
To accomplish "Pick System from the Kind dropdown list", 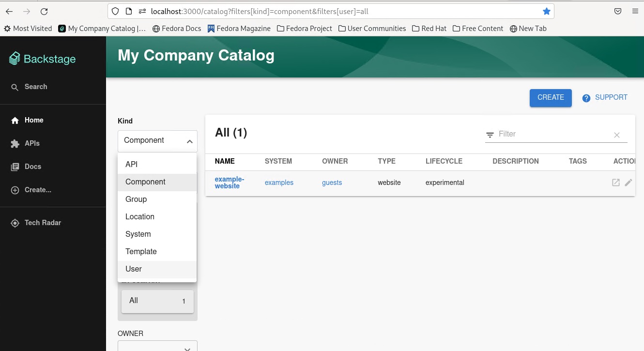I will 138,234.
